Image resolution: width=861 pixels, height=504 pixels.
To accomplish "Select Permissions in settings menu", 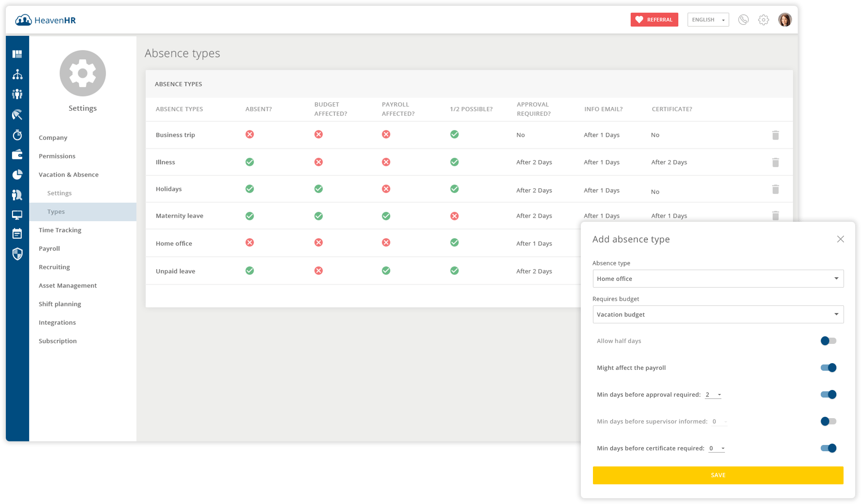I will click(x=57, y=156).
